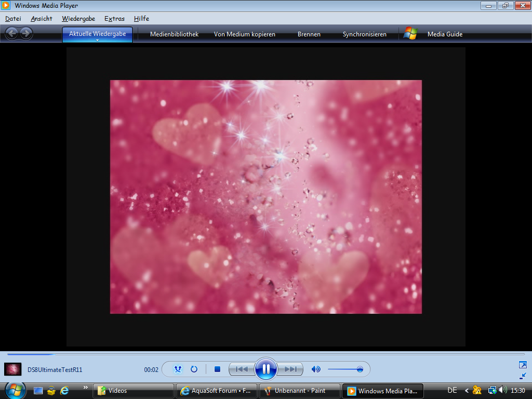Toggle repeat mode on
Image resolution: width=532 pixels, height=399 pixels.
pos(194,369)
